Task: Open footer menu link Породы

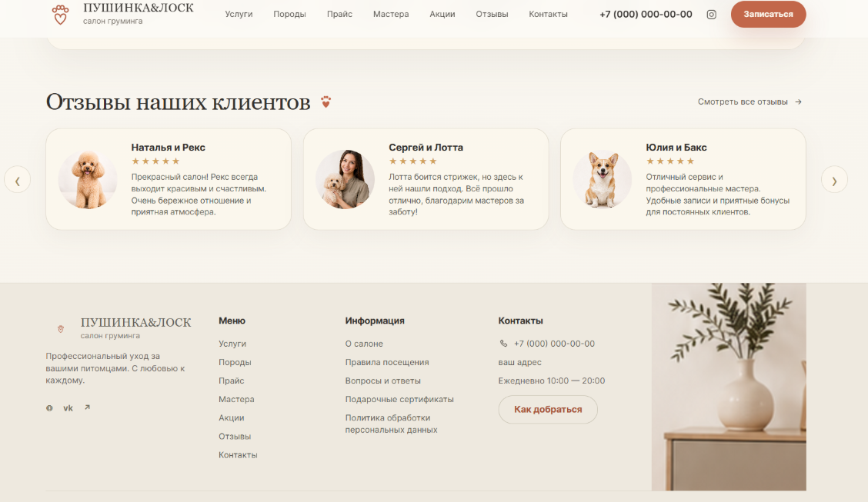Action: [235, 362]
